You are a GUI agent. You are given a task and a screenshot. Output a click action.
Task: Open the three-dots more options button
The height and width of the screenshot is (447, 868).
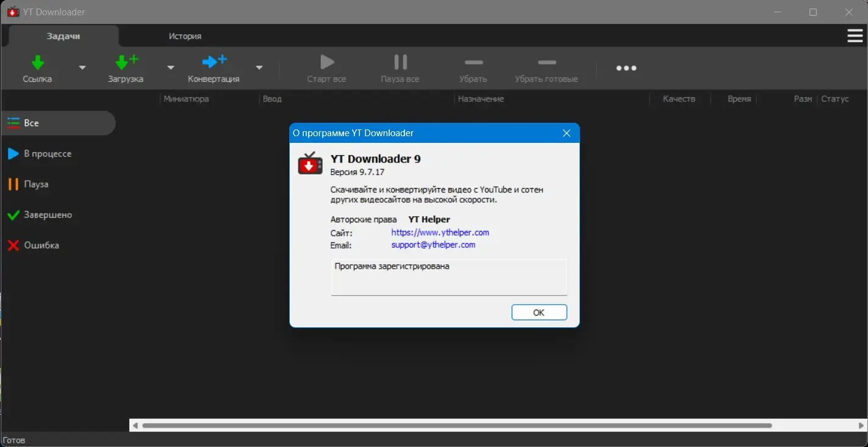(626, 68)
